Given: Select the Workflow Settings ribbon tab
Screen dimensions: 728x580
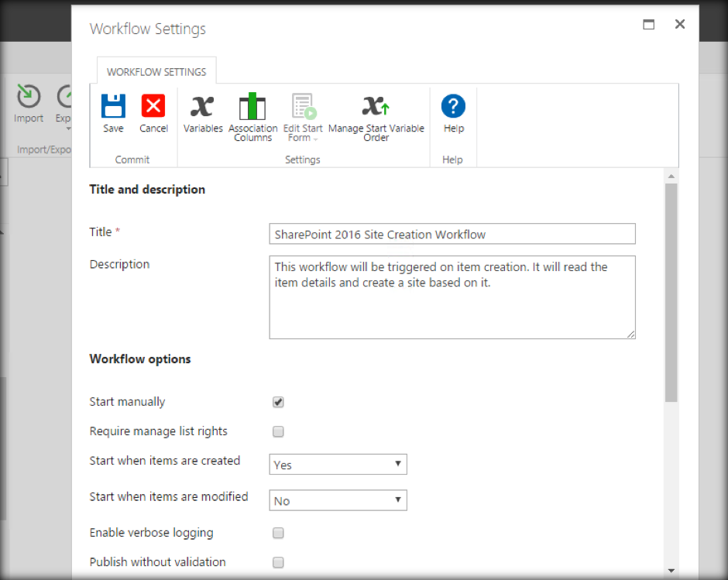Looking at the screenshot, I should tap(156, 72).
